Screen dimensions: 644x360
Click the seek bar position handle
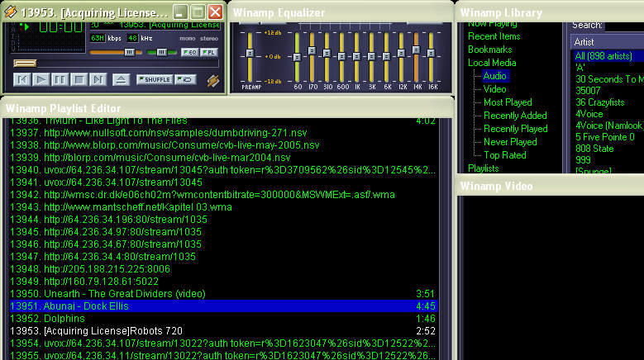tap(25, 63)
